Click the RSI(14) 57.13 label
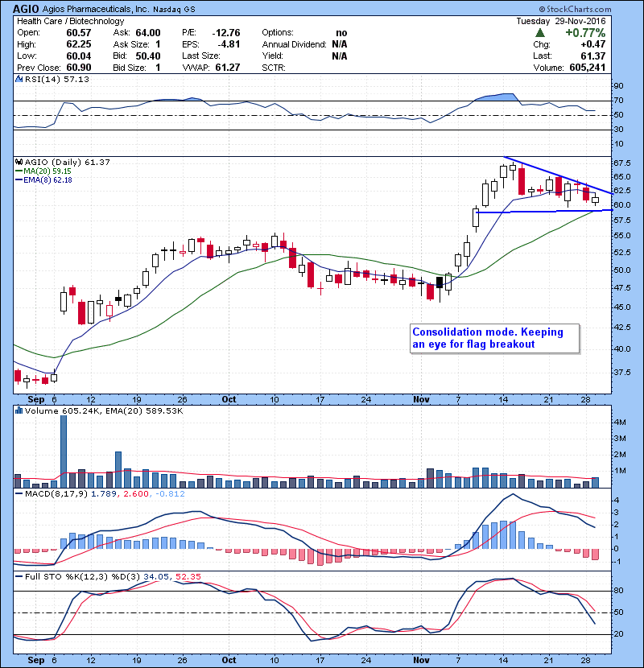 tap(56, 79)
